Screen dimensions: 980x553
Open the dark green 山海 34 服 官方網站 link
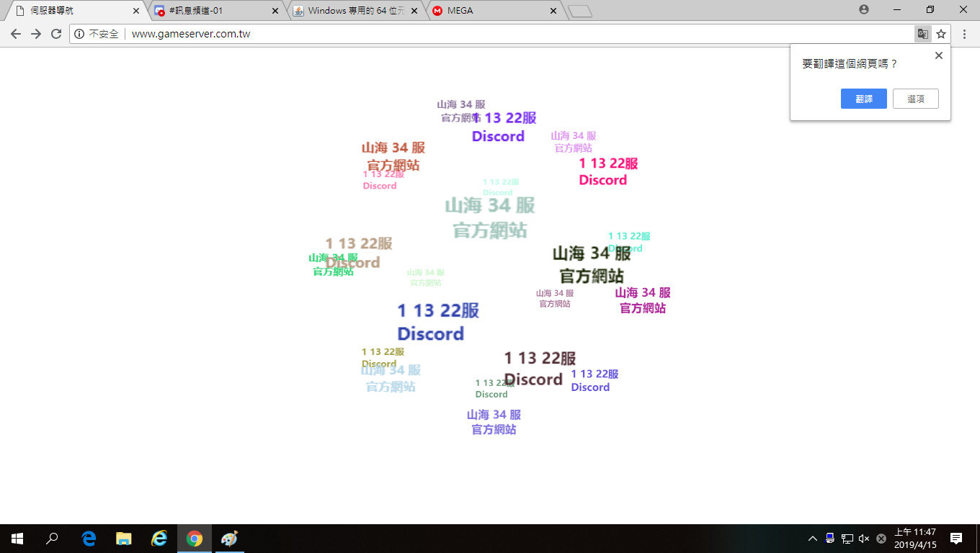click(x=592, y=264)
